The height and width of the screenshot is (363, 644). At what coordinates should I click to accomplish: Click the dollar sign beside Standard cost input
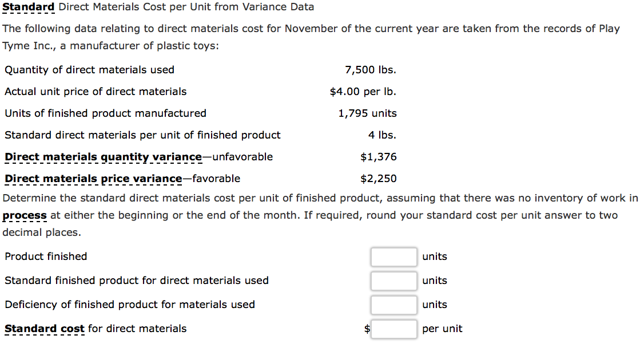pos(367,329)
